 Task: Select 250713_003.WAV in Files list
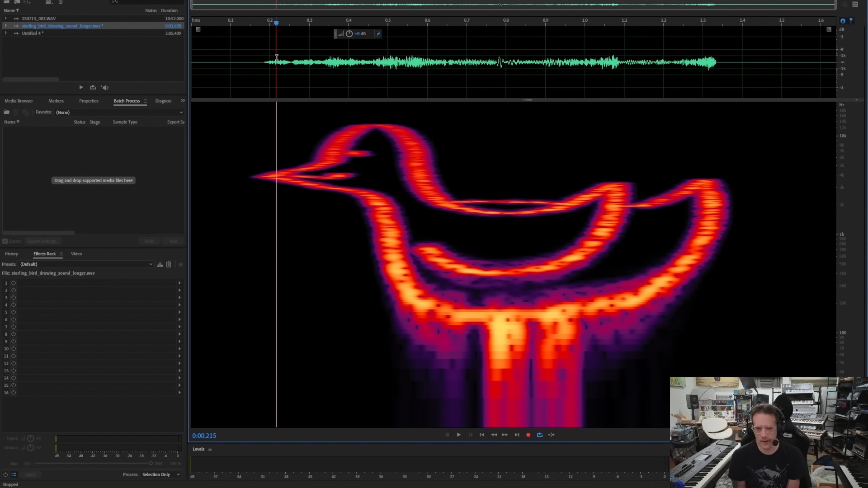click(x=39, y=19)
